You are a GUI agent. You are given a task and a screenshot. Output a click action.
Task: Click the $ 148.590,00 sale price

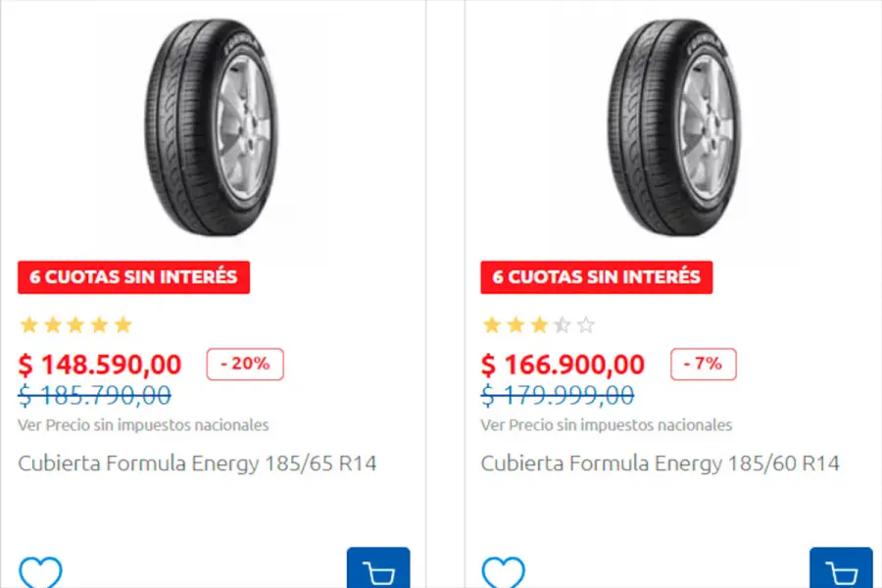100,365
